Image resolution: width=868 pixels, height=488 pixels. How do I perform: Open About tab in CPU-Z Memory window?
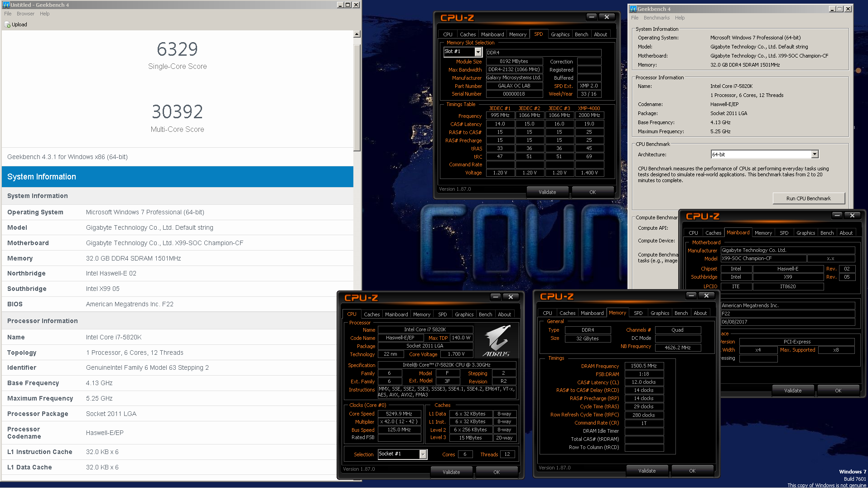700,313
